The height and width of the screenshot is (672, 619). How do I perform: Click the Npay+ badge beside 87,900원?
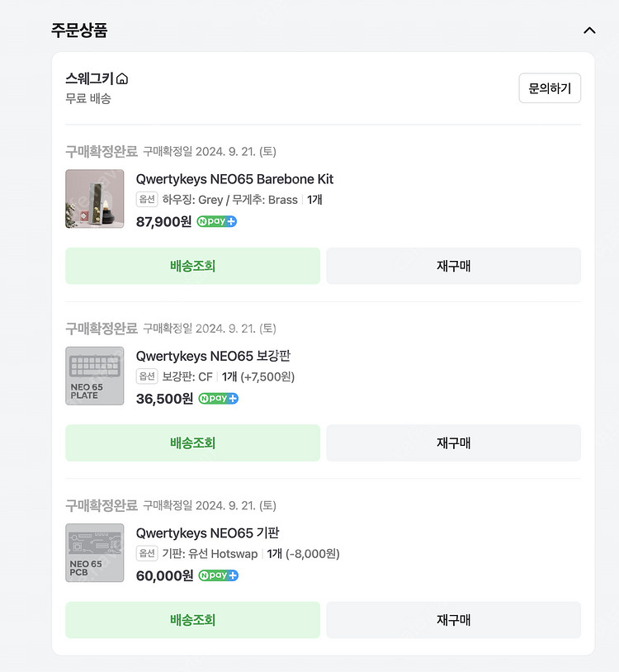click(217, 221)
